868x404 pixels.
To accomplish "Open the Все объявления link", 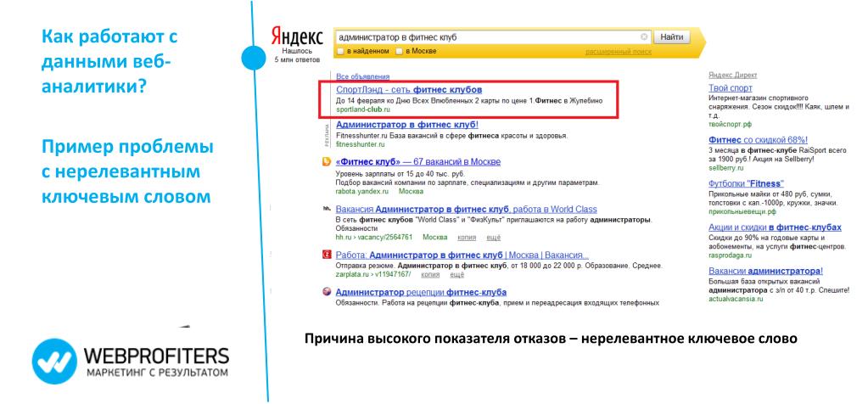I will click(362, 76).
